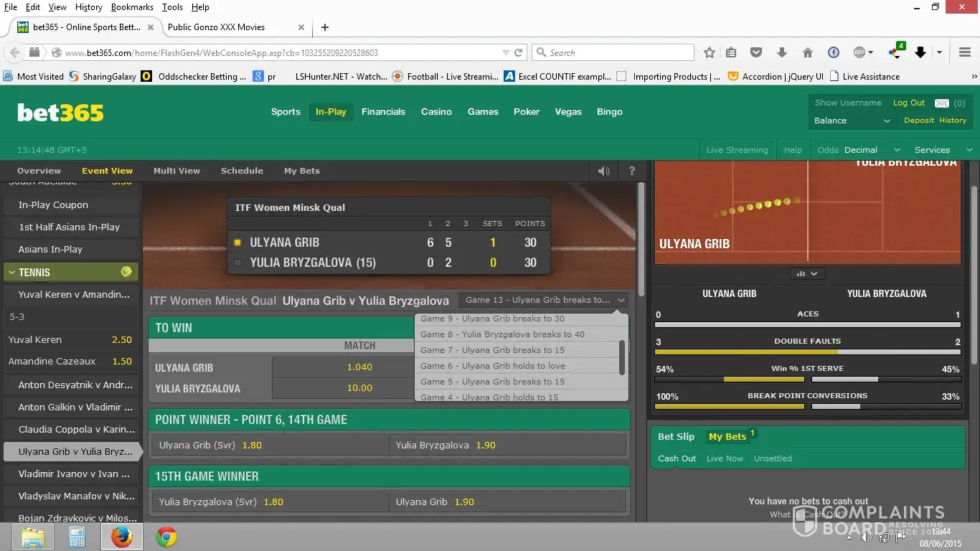Open the Sports section

(286, 112)
